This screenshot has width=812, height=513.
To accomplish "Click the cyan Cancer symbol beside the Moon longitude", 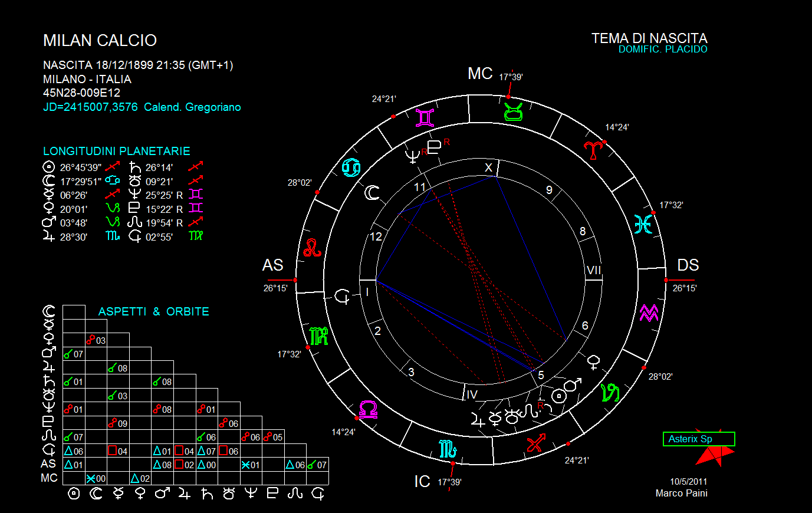I will [x=112, y=180].
